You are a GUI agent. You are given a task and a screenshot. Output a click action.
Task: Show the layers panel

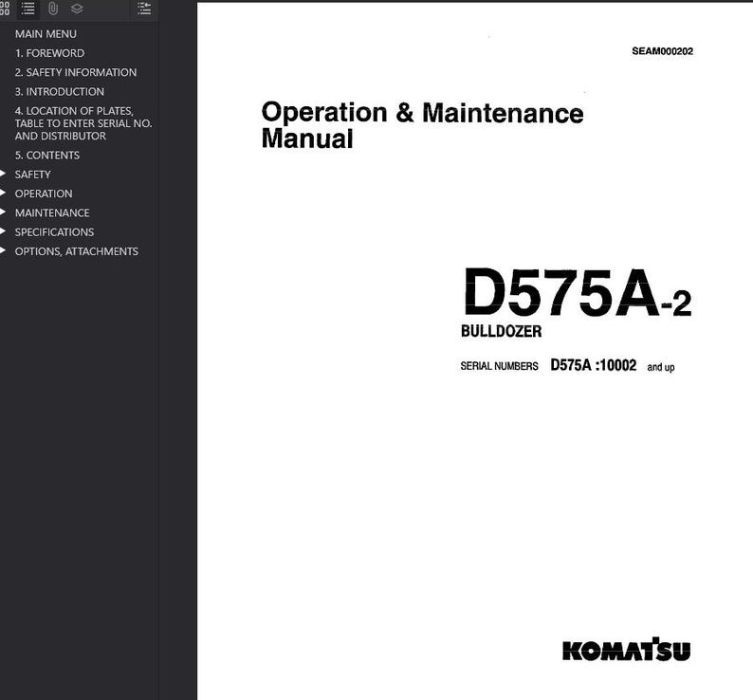(77, 9)
